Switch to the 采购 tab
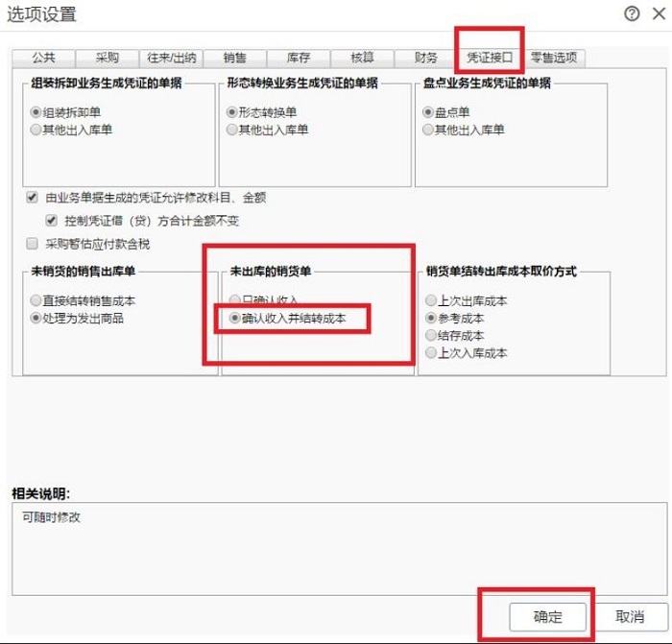The height and width of the screenshot is (644, 672). click(x=108, y=58)
